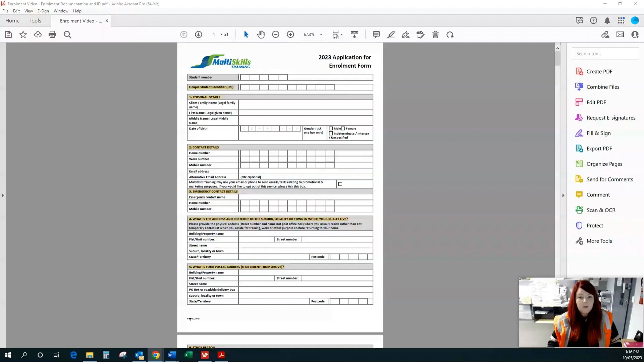The width and height of the screenshot is (644, 362).
Task: Click the rotate page icon
Action: click(450, 35)
